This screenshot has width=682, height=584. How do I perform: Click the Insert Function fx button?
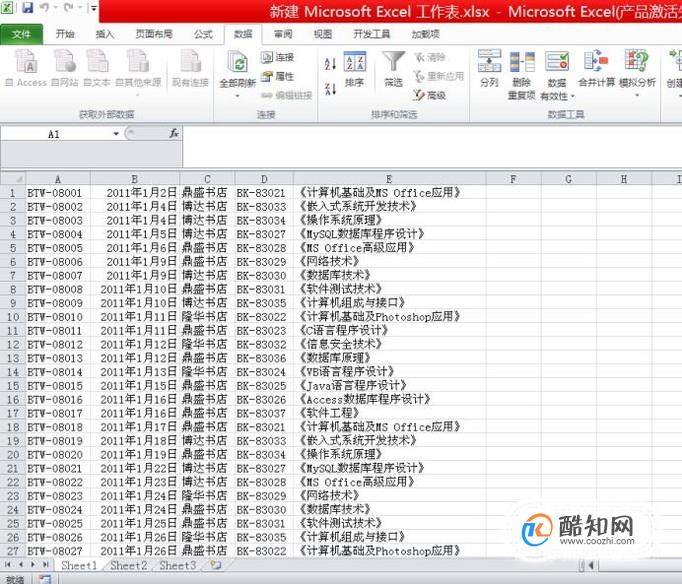click(174, 133)
